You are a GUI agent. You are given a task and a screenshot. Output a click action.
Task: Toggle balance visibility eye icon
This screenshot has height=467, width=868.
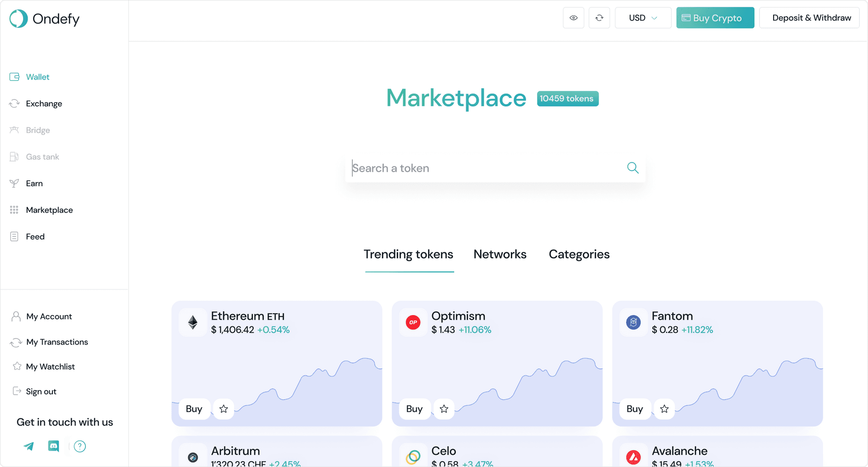coord(574,18)
